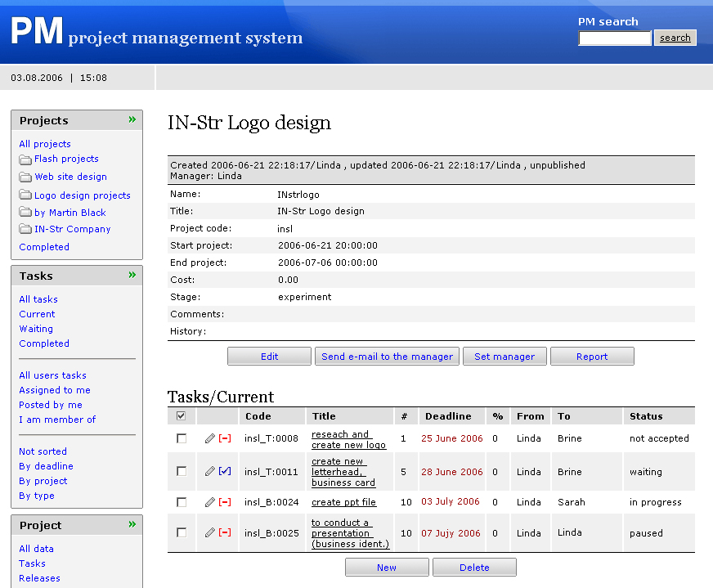The width and height of the screenshot is (713, 588).
Task: Collapse the Projects panel with green arrows
Action: point(132,119)
